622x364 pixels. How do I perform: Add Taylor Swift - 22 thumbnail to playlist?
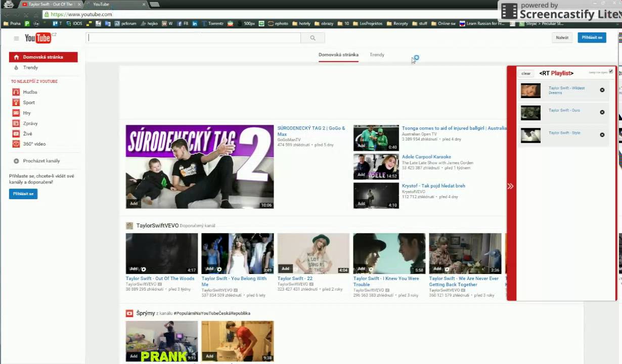285,268
